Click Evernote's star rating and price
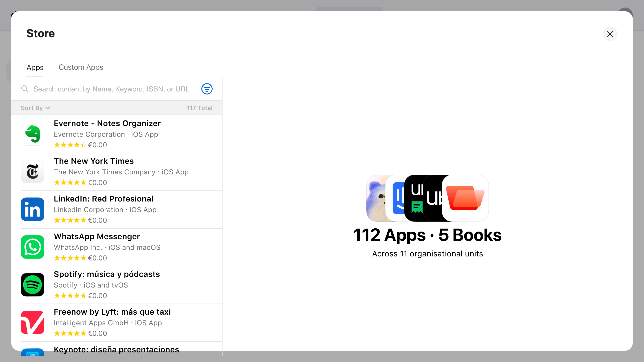Screen dimensions: 644x362 81,145
